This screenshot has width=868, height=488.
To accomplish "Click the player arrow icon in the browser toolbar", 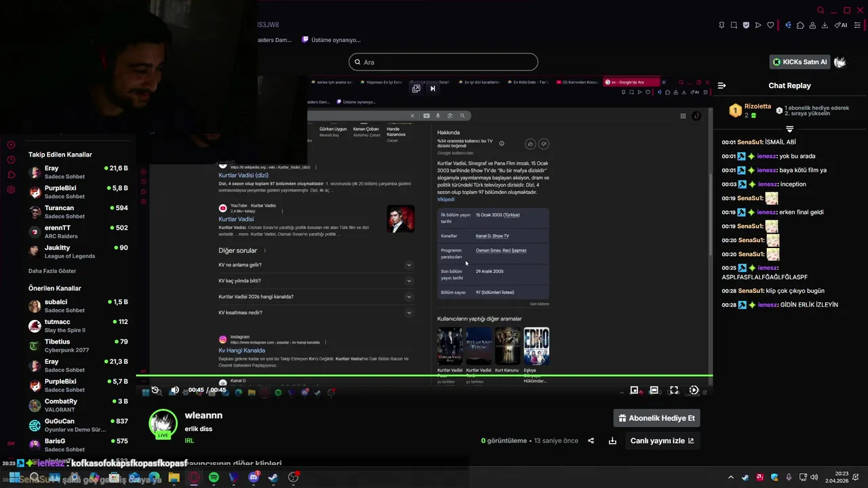I will tap(758, 25).
